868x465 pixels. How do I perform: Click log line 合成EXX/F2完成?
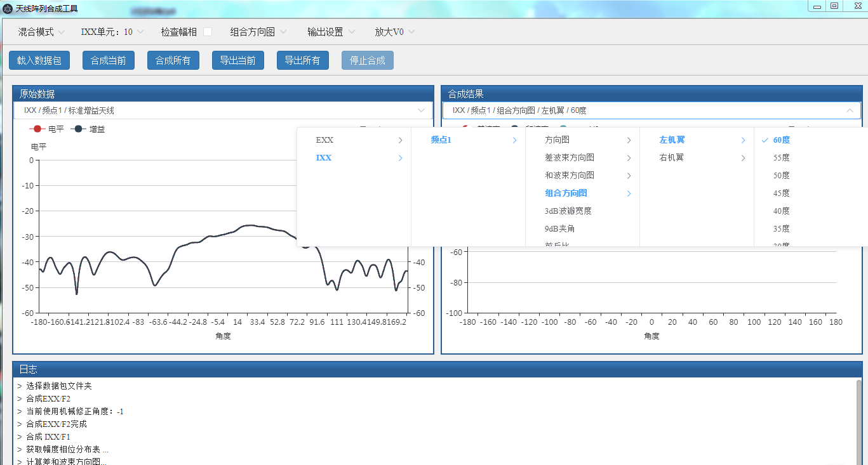point(56,424)
